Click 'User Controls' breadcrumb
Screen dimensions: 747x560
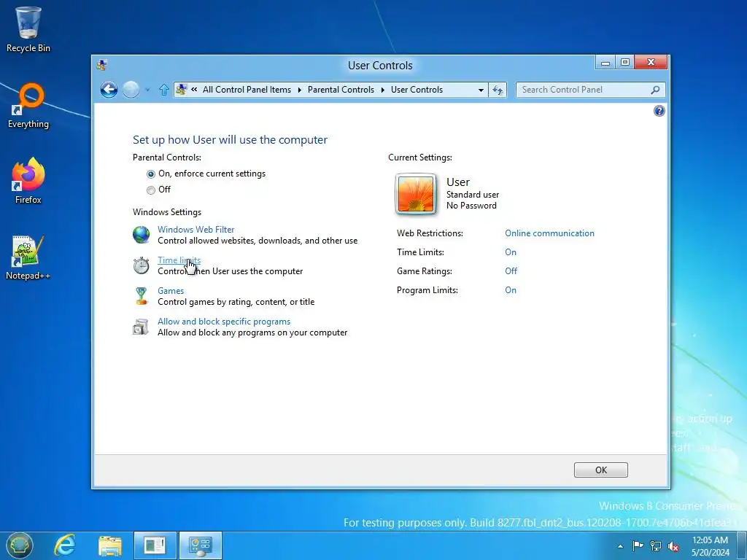pos(417,90)
